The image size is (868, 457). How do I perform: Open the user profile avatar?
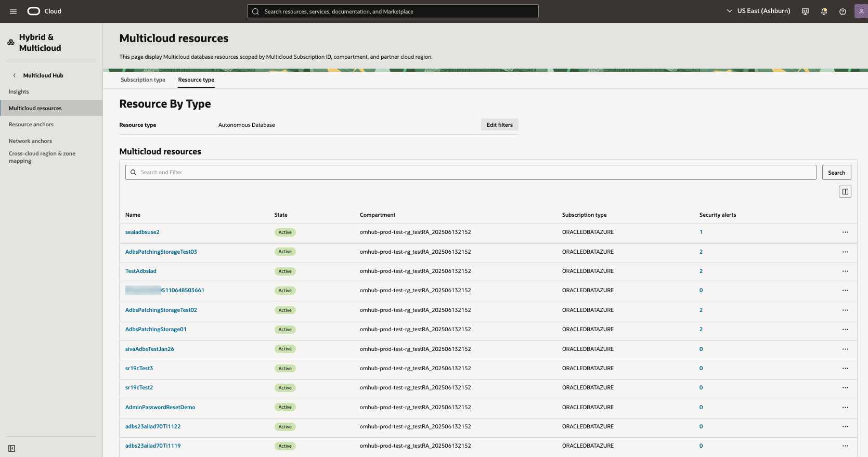tap(861, 11)
